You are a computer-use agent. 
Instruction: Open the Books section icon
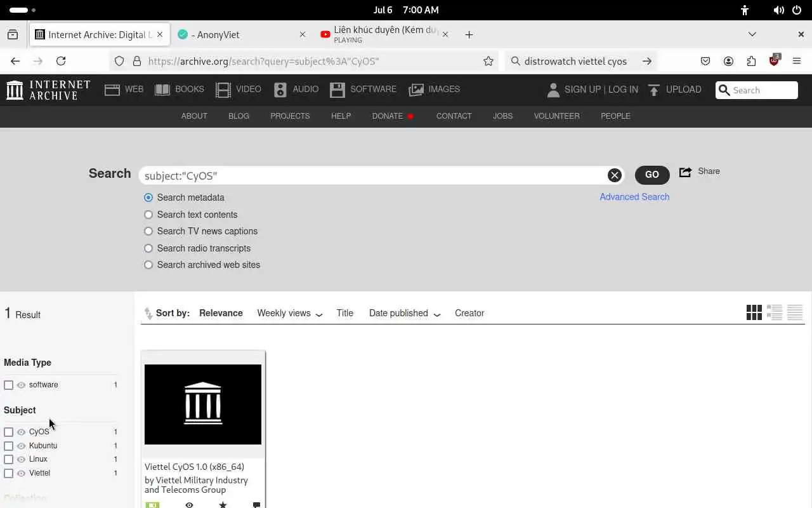pyautogui.click(x=162, y=90)
